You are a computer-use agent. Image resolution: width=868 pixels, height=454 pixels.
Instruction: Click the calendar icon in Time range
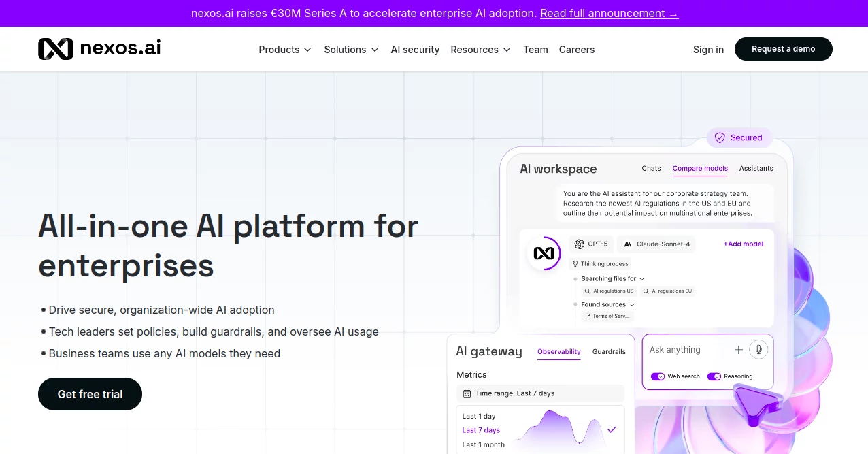coord(467,393)
